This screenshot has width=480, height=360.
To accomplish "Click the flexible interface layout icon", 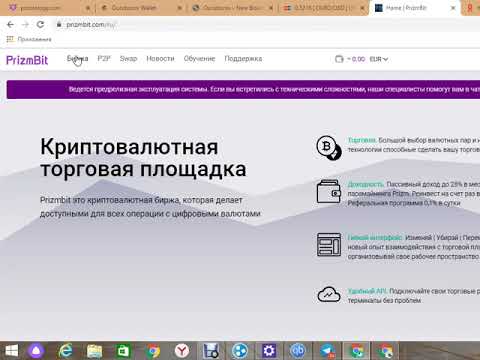I will 329,245.
